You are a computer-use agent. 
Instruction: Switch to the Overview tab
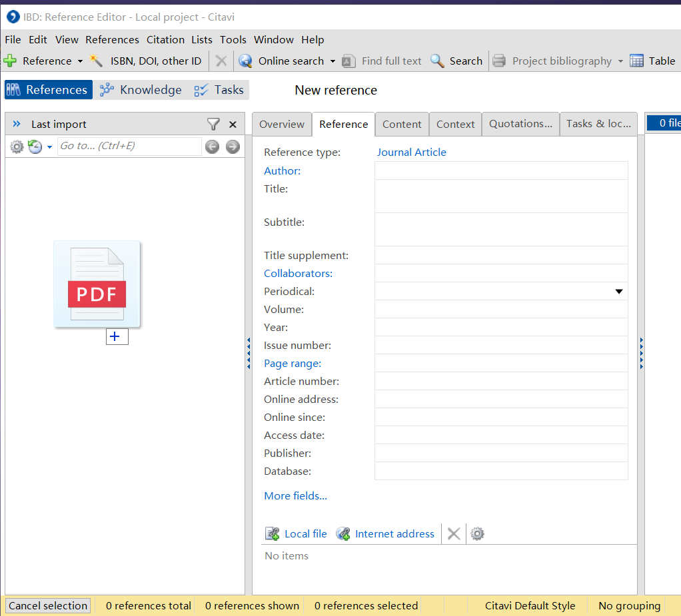coord(282,124)
